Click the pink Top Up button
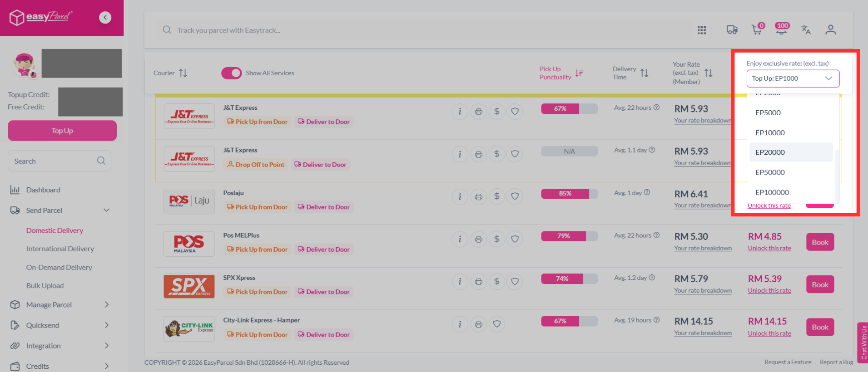Screen dimensions: 868x372 pos(62,131)
